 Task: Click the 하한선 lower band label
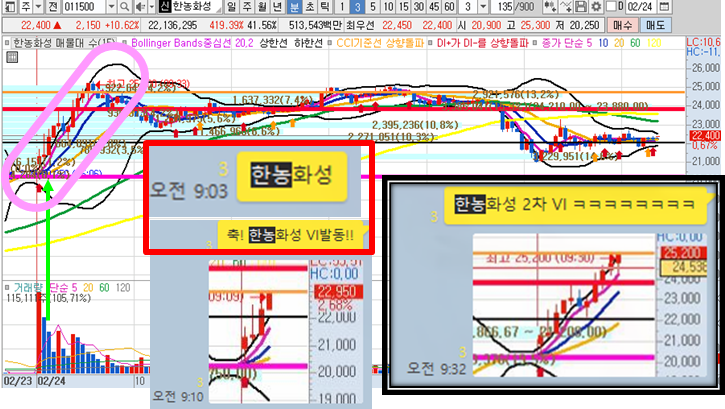click(308, 43)
